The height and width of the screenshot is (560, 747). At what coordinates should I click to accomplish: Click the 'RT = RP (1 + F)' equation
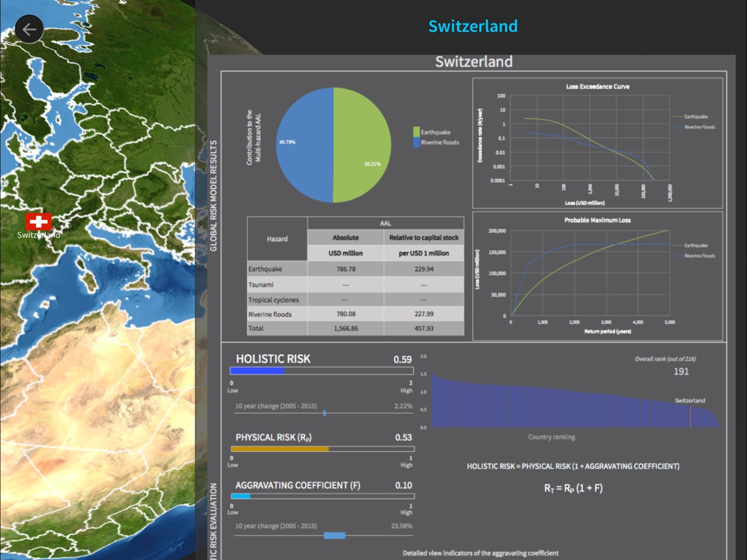pos(573,488)
